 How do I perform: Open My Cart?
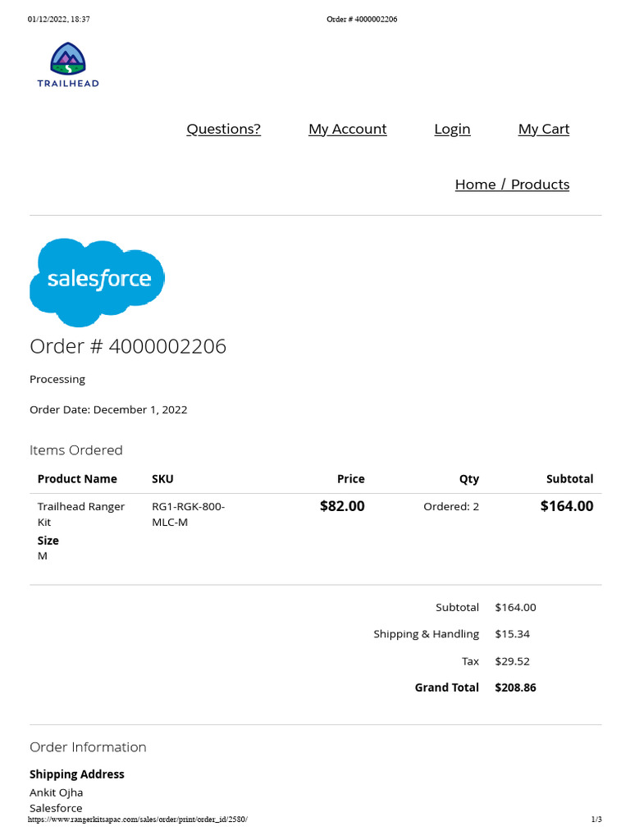543,129
